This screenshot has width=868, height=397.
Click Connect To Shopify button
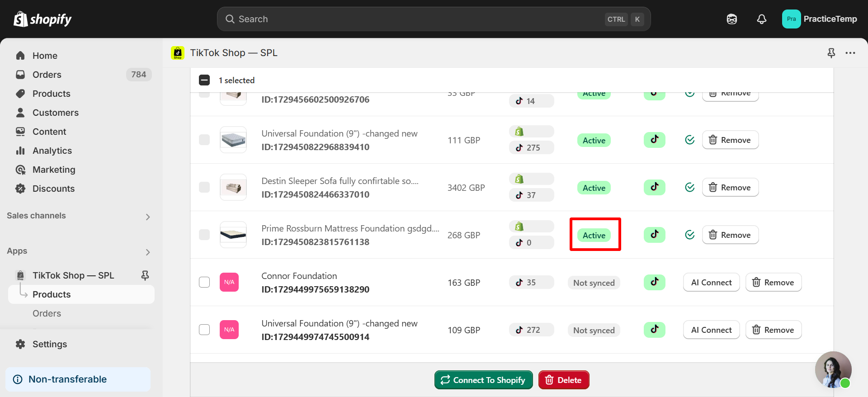point(483,380)
